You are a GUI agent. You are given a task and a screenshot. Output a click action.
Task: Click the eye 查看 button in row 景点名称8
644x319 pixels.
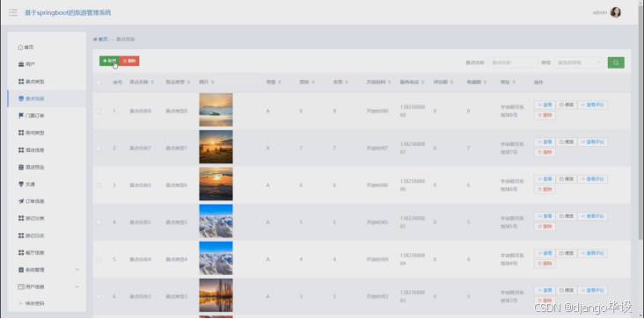(545, 105)
